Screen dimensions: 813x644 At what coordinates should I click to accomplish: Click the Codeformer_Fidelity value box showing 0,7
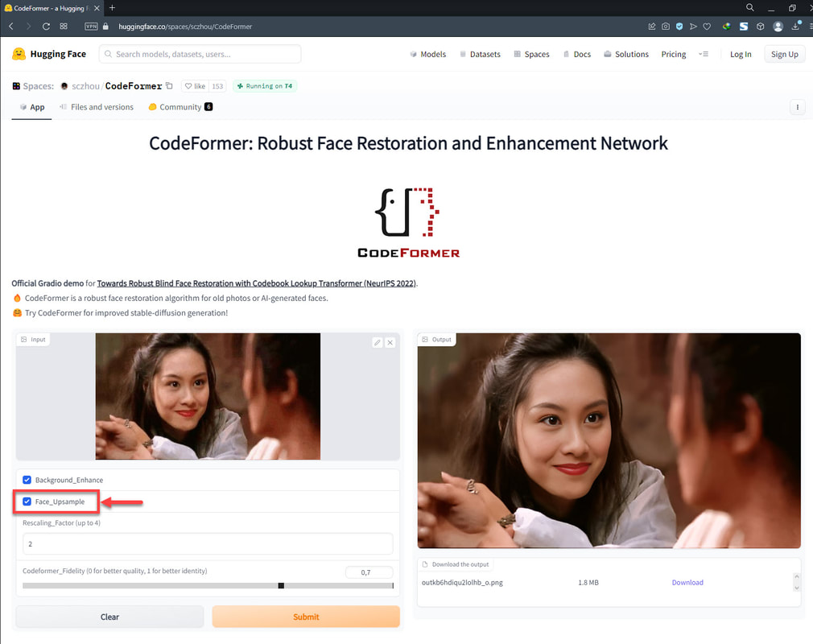[369, 572]
